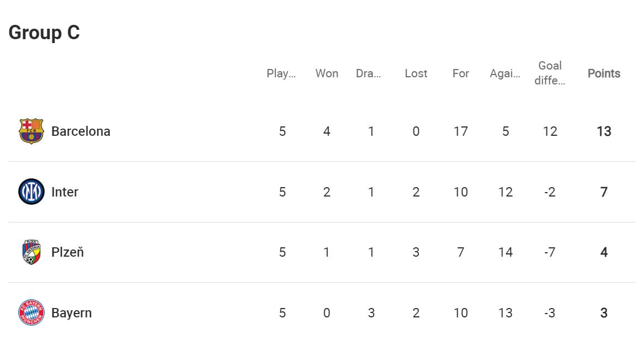
Task: Open the Barcelona team name link
Action: click(81, 131)
